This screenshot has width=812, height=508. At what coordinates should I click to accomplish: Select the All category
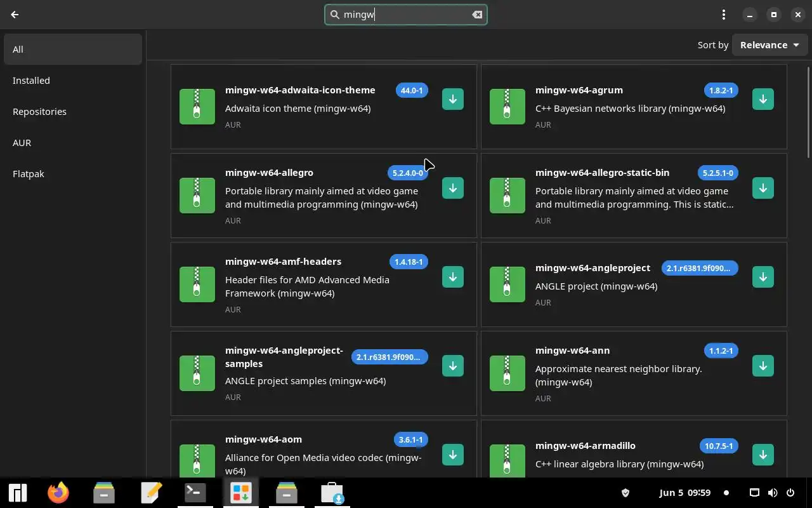click(73, 50)
